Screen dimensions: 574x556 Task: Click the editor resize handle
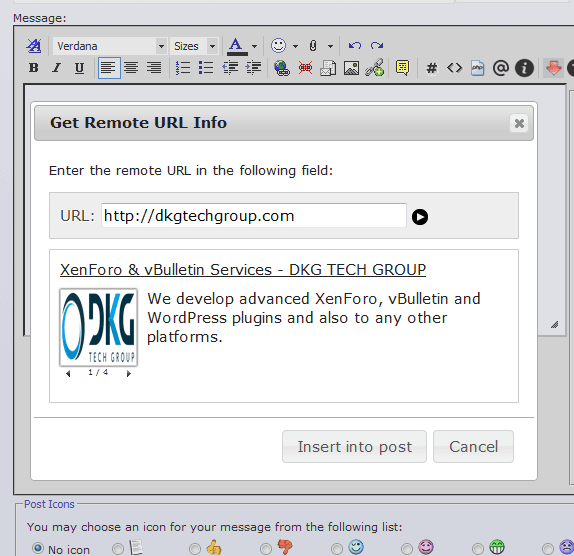click(x=555, y=324)
